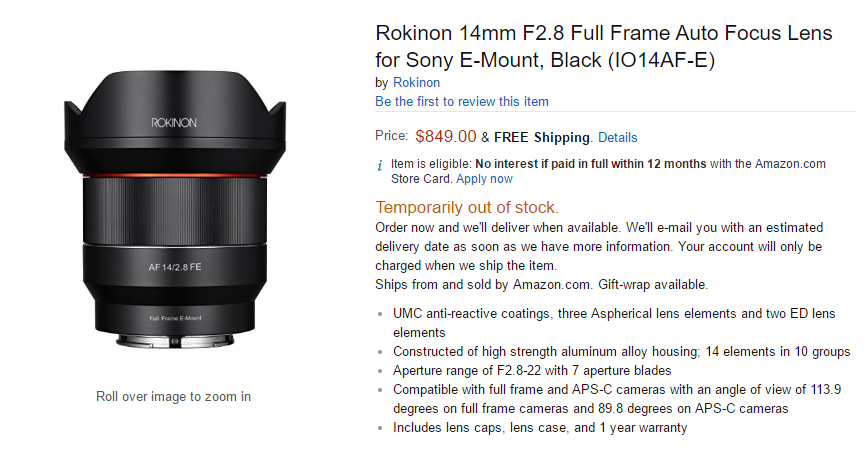Click the red ring on the lens image
865x449 pixels.
pos(175,175)
